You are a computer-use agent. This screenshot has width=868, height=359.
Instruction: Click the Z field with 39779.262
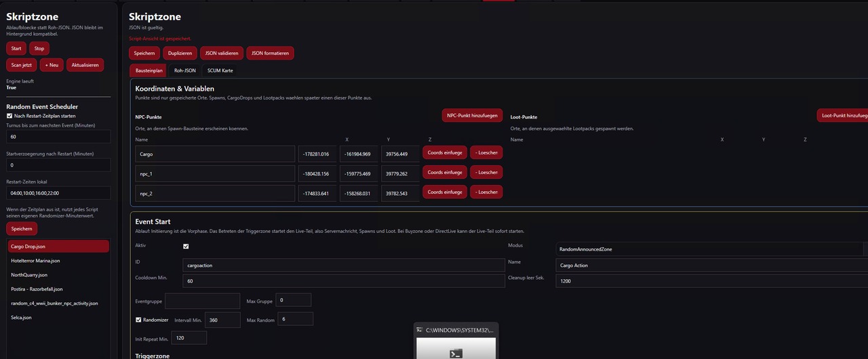(x=400, y=173)
